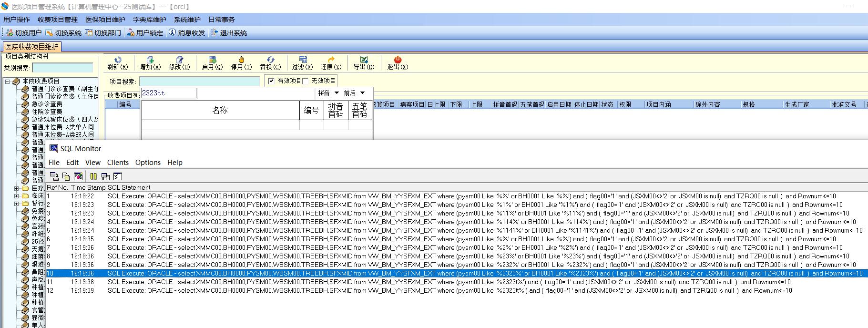
Task: Open the SQL Monitor File menu
Action: (x=54, y=163)
